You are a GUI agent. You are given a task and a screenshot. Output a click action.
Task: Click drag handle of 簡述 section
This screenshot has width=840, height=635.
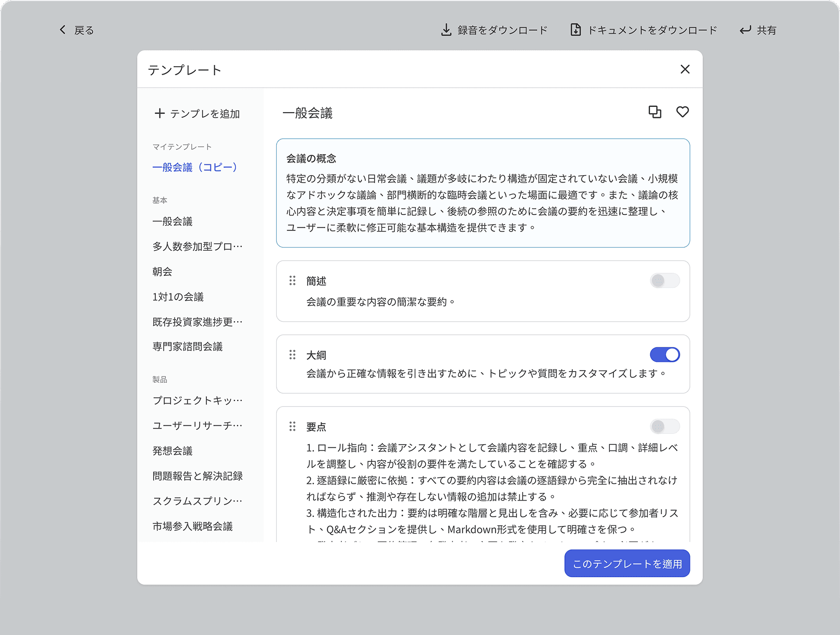(292, 281)
